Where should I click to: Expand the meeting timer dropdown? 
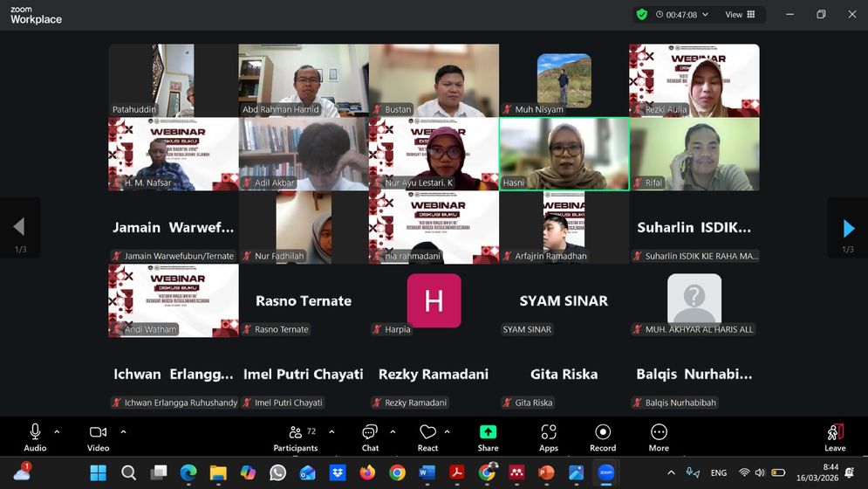click(x=705, y=15)
